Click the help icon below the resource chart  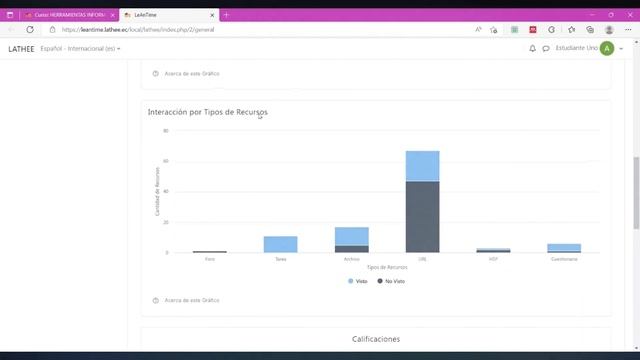[156, 300]
